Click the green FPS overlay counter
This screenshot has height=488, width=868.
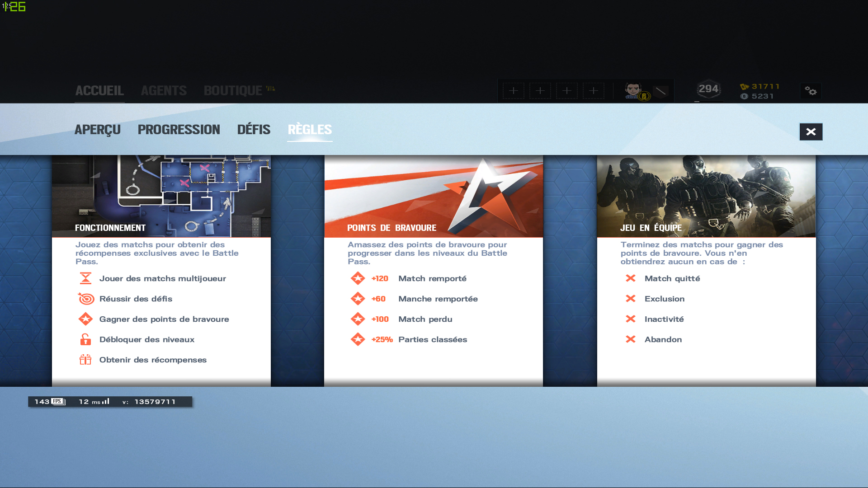(14, 6)
